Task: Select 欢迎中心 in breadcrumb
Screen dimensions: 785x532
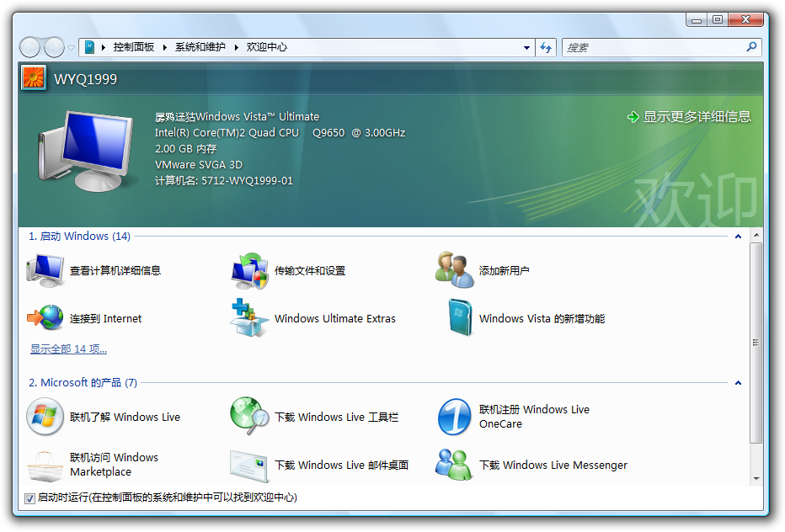Action: 266,47
